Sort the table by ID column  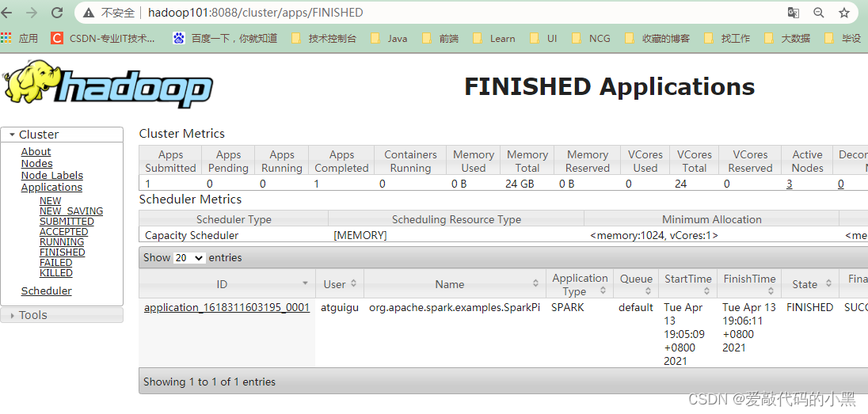pyautogui.click(x=227, y=284)
